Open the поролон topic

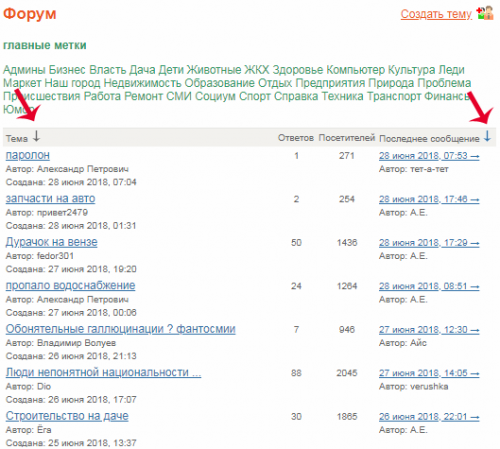pyautogui.click(x=28, y=155)
